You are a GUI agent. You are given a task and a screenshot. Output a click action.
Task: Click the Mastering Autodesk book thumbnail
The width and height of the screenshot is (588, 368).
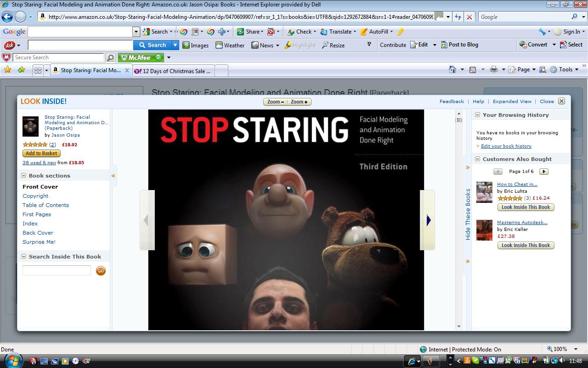click(484, 230)
